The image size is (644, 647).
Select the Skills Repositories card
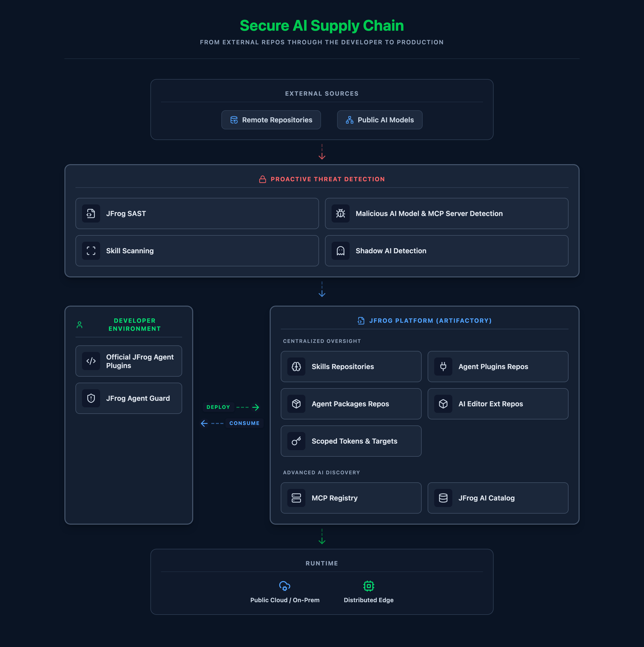coord(351,367)
